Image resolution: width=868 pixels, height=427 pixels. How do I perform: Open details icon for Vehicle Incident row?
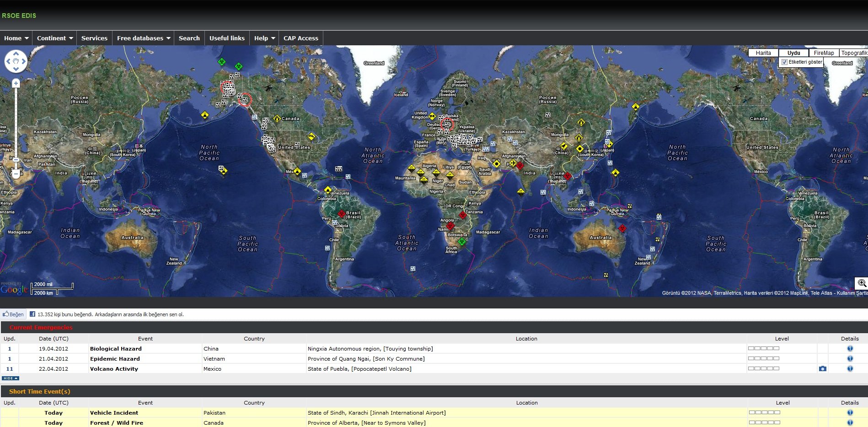tap(850, 412)
